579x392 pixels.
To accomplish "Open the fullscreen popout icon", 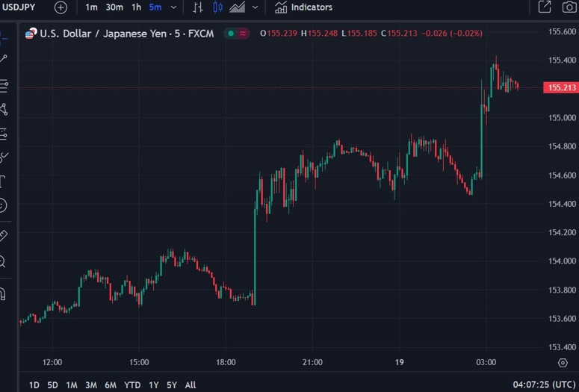I will tap(545, 7).
